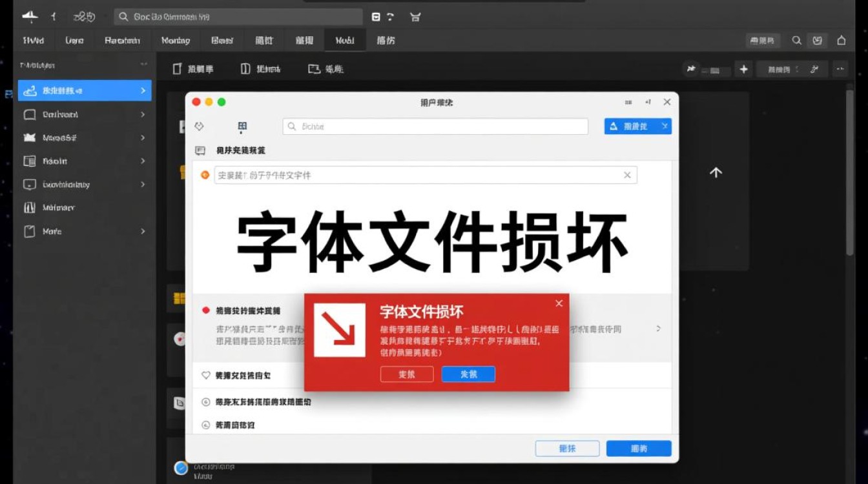Click the blue button at dialog top right
The height and width of the screenshot is (484, 868).
638,126
